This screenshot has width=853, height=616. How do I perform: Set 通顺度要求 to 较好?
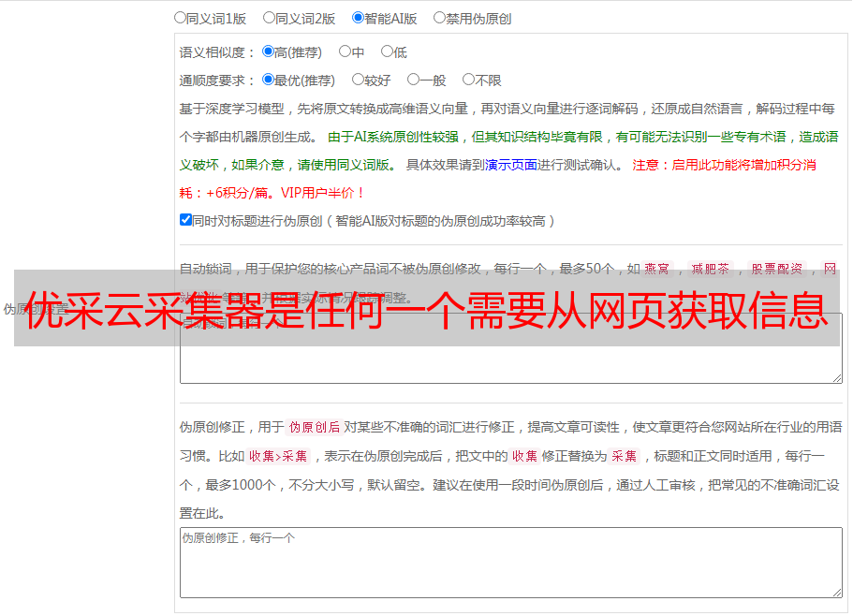pyautogui.click(x=358, y=80)
